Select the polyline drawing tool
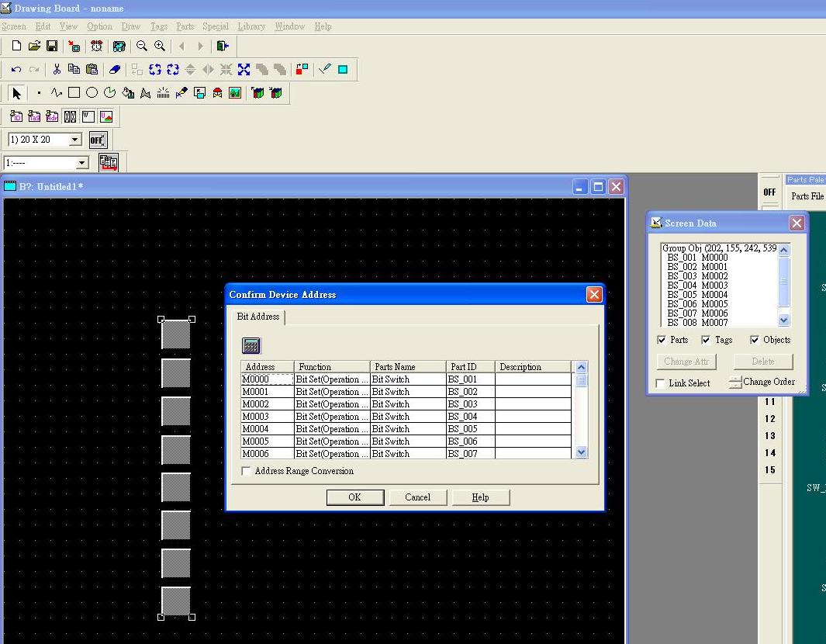The image size is (826, 644). pos(56,93)
